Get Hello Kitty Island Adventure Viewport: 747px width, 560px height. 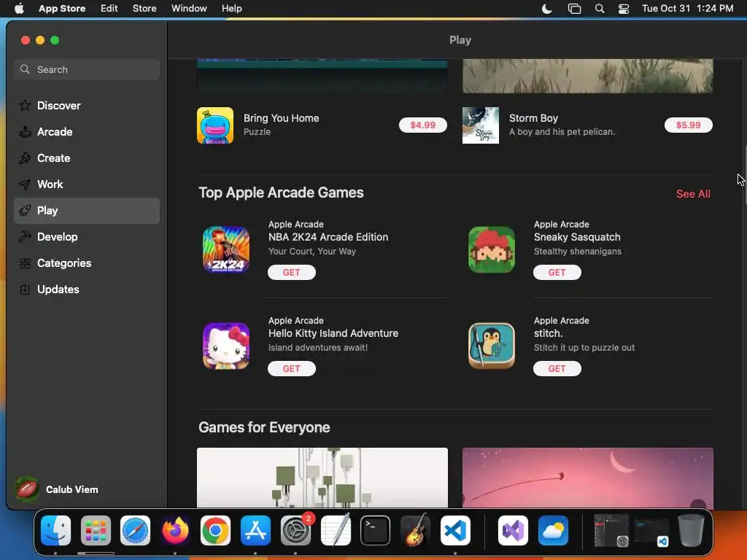(x=292, y=368)
